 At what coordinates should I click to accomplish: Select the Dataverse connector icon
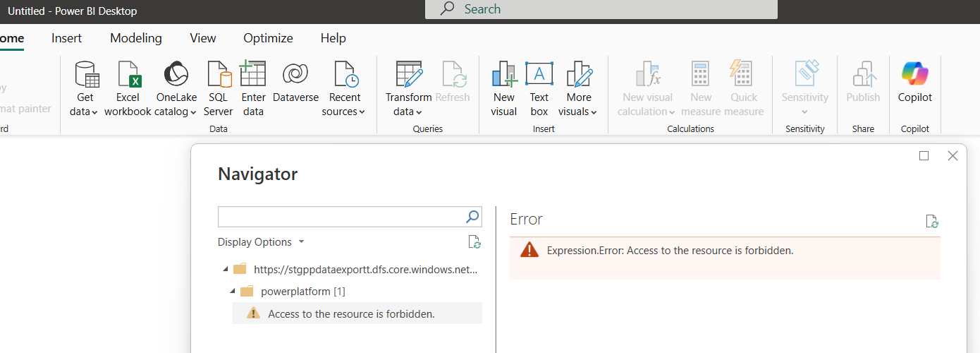tap(295, 75)
